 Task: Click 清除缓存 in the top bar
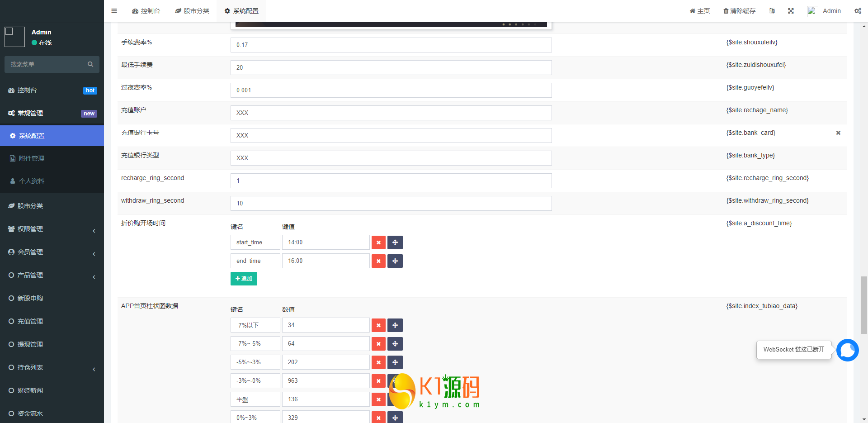[x=739, y=11]
